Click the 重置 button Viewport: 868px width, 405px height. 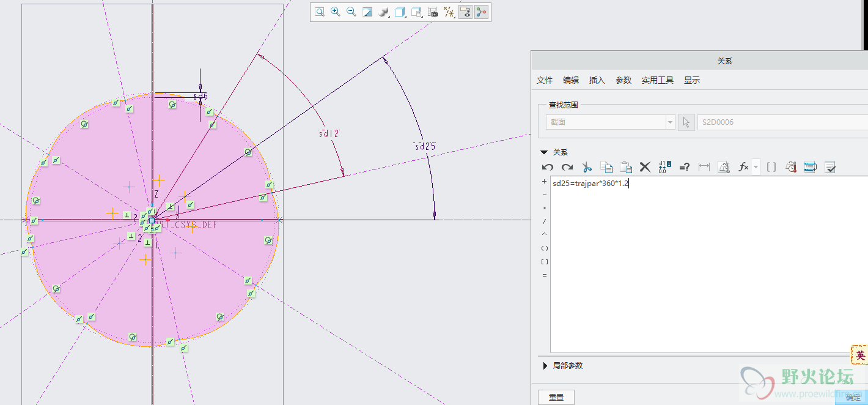pos(556,397)
